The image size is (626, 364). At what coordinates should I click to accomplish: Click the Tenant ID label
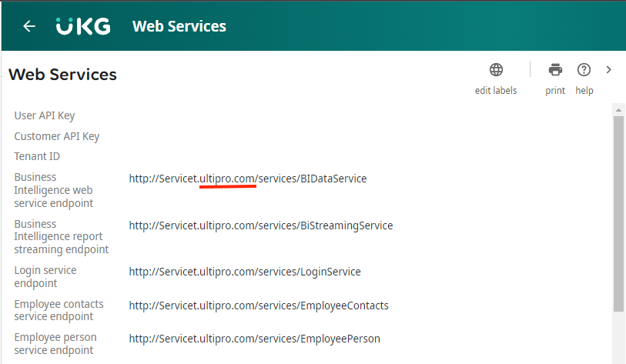(37, 156)
